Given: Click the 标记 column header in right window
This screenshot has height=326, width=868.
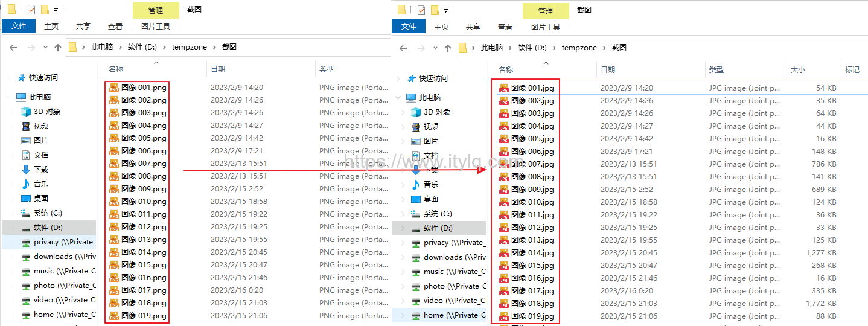Looking at the screenshot, I should [x=854, y=70].
